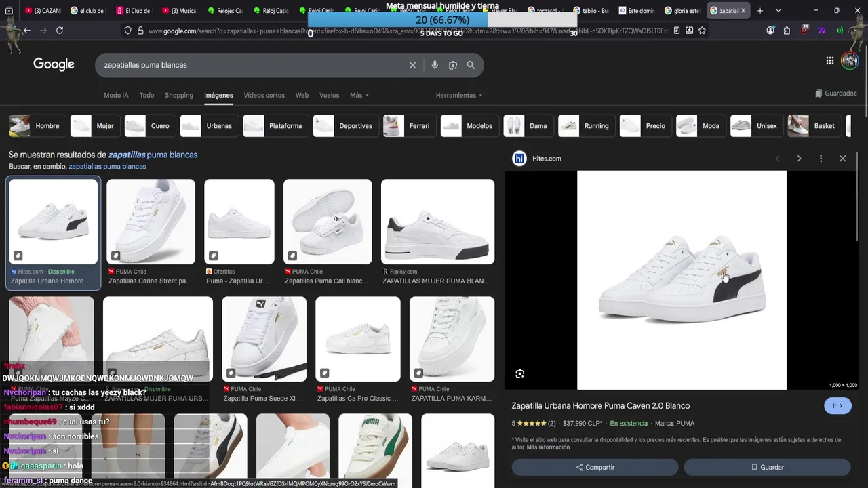Apply the Deportivas filter chip
Viewport: 868px width, 488px height.
click(345, 126)
